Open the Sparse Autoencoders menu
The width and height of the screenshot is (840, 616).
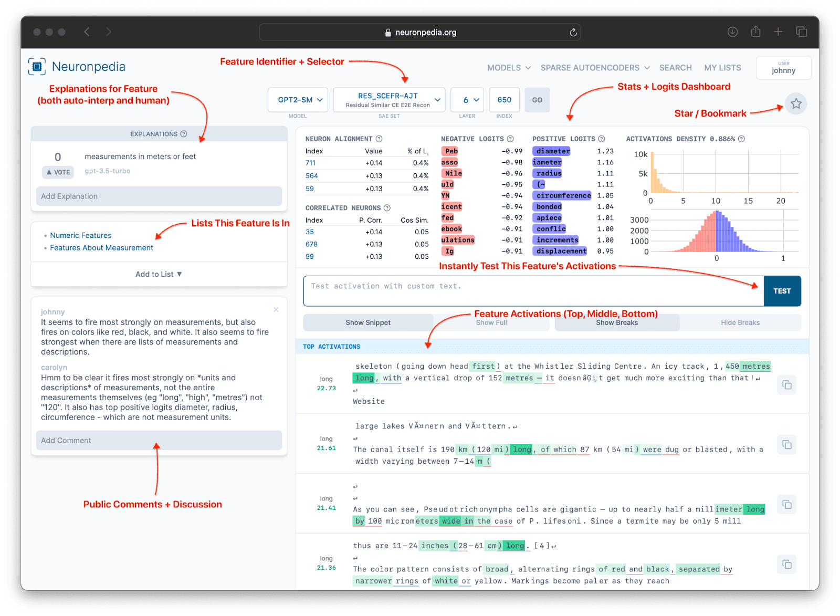[x=595, y=68]
